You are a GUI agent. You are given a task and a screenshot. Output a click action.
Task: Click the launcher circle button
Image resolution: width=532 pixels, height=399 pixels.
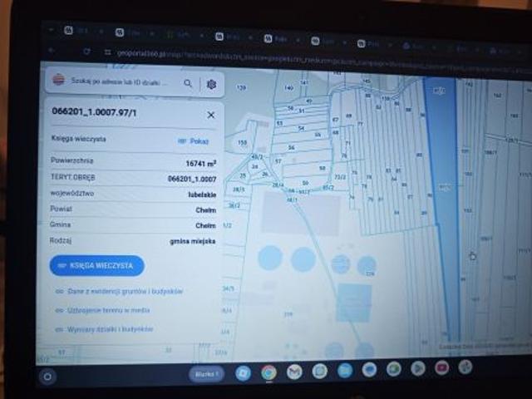click(x=47, y=377)
